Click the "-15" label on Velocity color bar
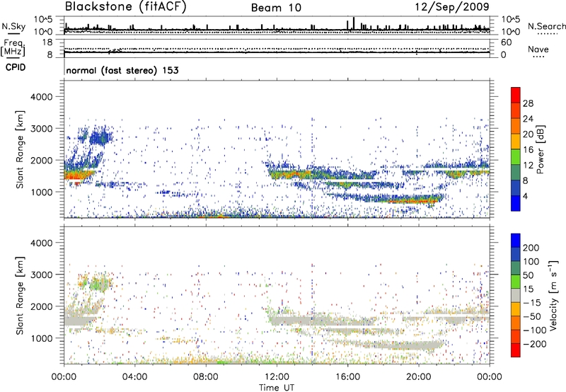 (x=532, y=302)
